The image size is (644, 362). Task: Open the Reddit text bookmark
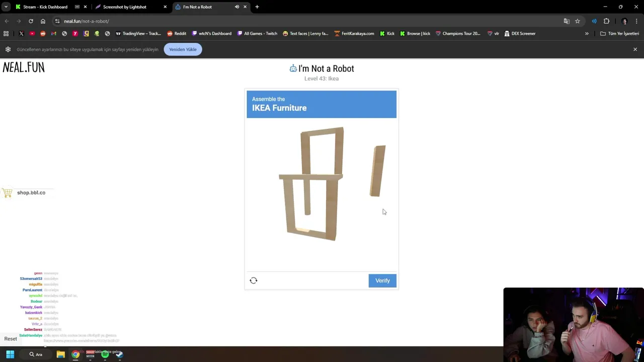177,34
